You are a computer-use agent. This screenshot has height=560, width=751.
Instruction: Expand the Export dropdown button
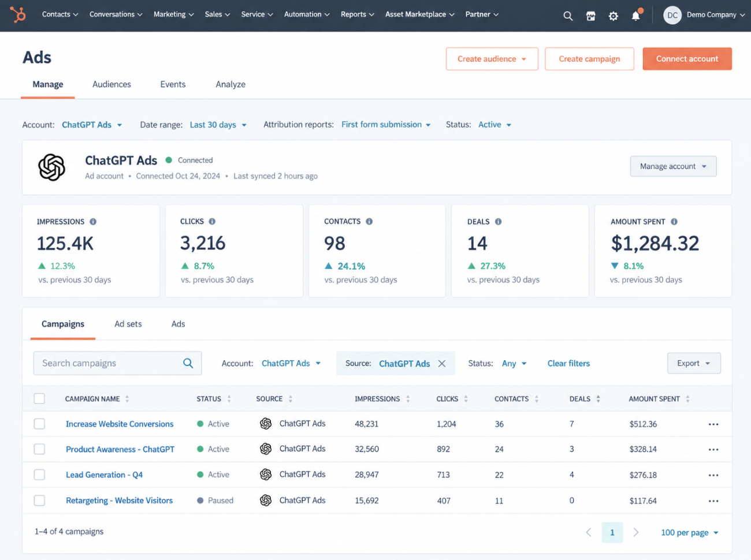click(x=694, y=363)
